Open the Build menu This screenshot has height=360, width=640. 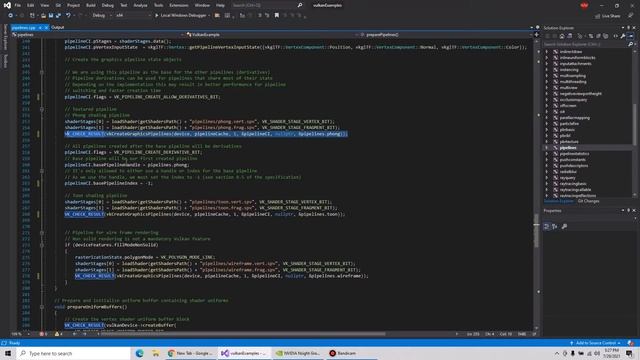click(91, 5)
